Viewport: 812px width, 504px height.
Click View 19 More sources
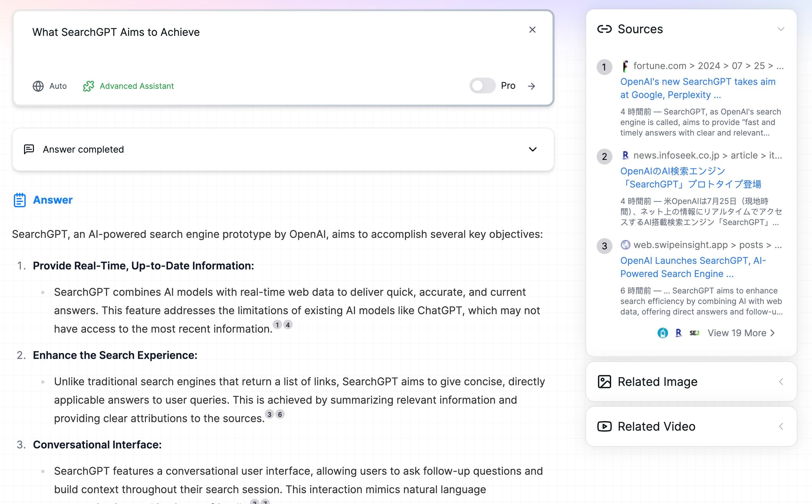point(741,333)
